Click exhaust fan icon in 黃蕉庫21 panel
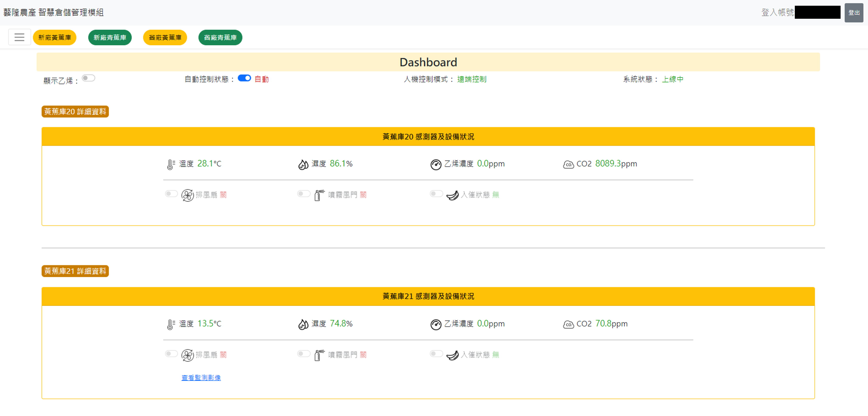 [187, 355]
